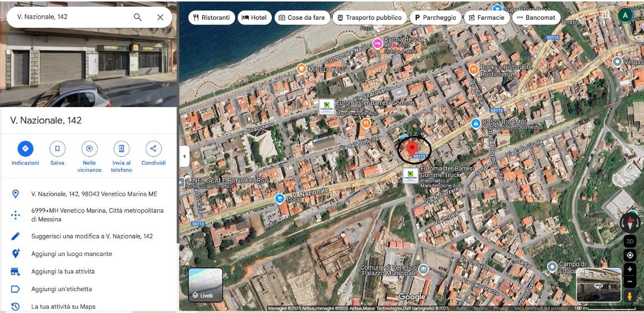
Task: Click the V. Nazionale, 142 heading
Action: (46, 121)
